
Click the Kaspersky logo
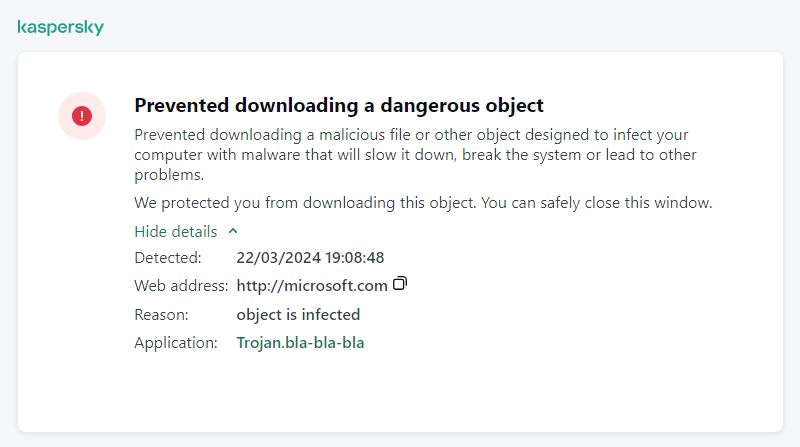(61, 28)
